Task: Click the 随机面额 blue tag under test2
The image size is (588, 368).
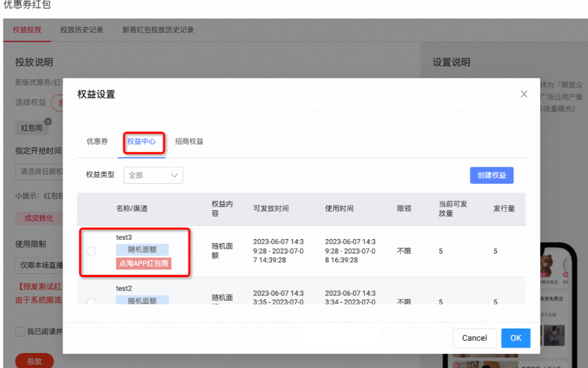Action: (142, 300)
